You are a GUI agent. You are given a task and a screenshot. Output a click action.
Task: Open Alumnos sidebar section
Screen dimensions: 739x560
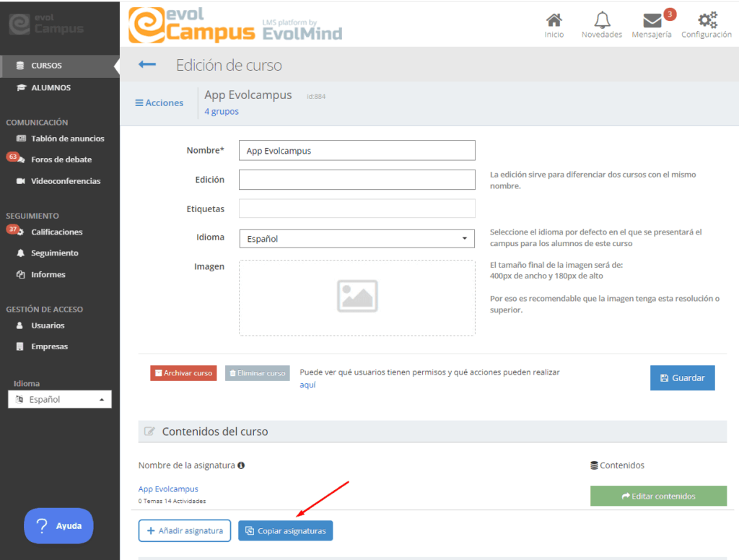click(x=51, y=88)
